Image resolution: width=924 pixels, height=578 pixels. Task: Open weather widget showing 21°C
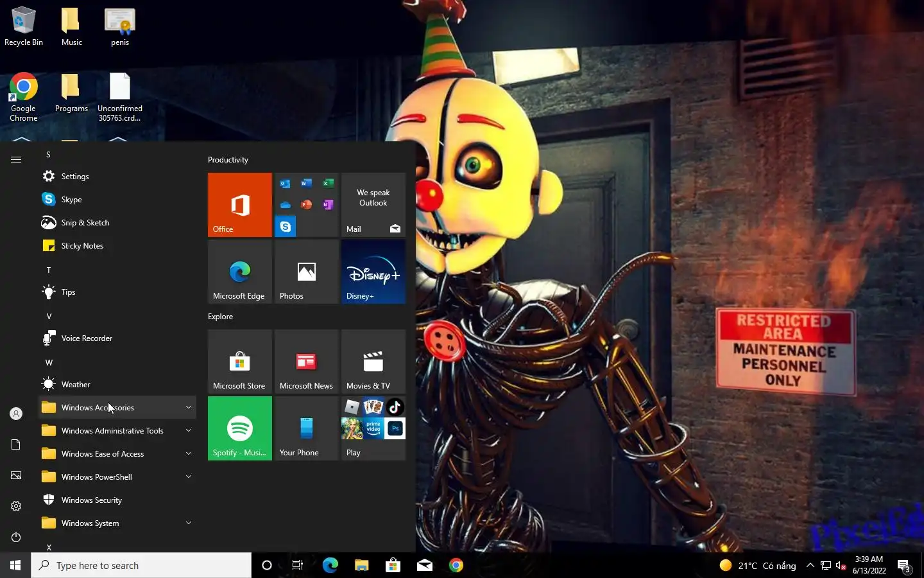[x=758, y=566]
